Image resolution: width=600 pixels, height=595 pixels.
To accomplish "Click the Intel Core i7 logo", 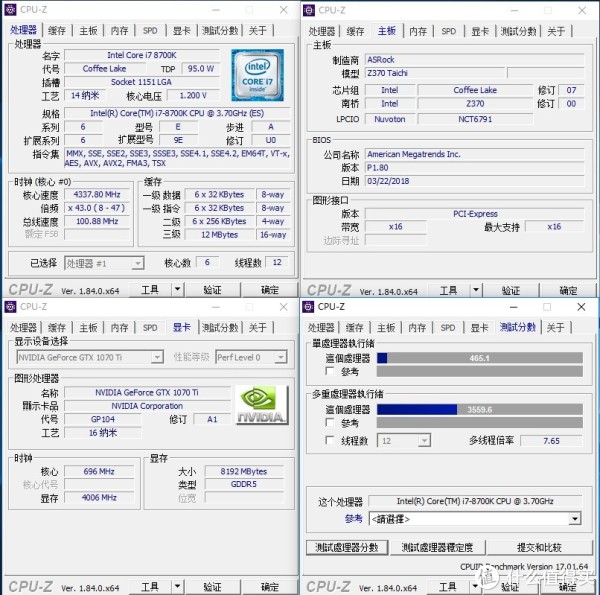I will pos(257,75).
